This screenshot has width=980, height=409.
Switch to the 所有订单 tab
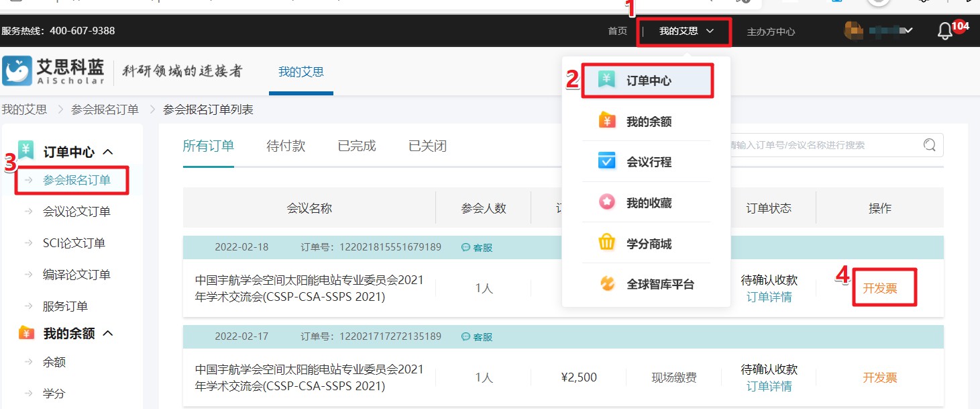coord(208,146)
